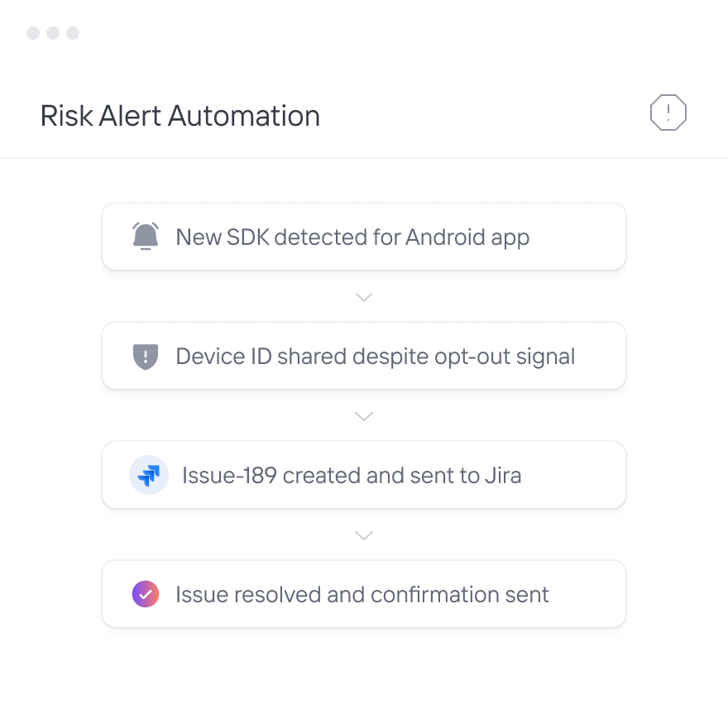Expand chevron below Device ID shared card

click(364, 416)
